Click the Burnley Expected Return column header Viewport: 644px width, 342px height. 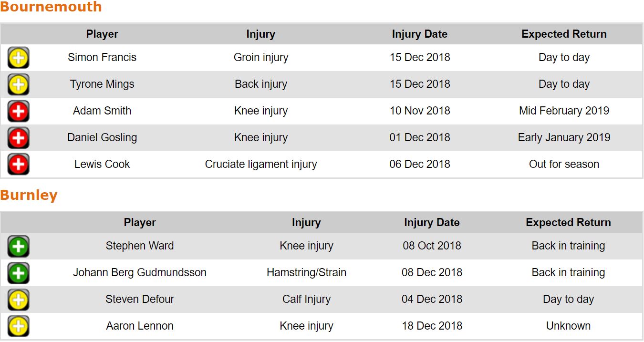coord(568,223)
